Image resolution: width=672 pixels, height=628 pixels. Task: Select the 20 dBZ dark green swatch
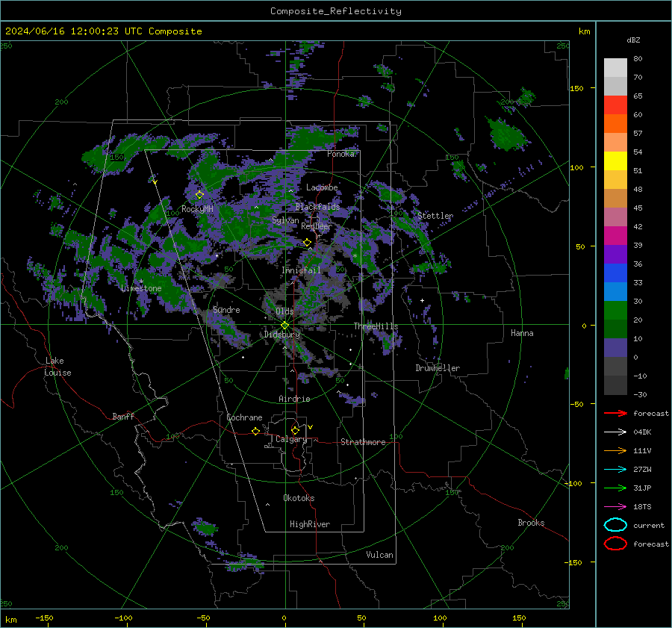(x=615, y=329)
